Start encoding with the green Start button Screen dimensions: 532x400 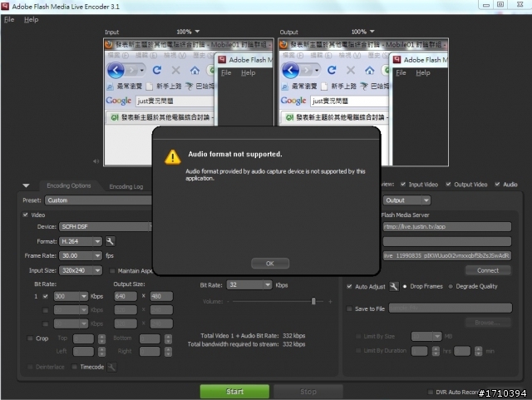pyautogui.click(x=234, y=392)
